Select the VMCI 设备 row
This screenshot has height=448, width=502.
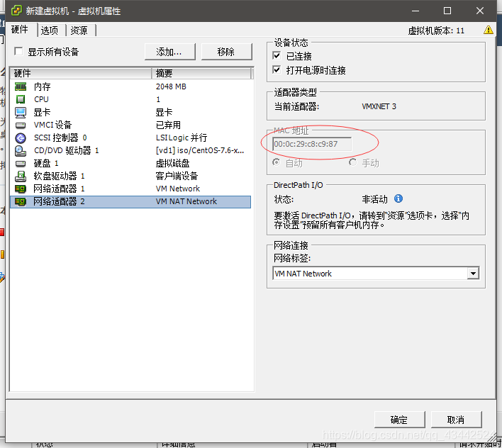130,125
